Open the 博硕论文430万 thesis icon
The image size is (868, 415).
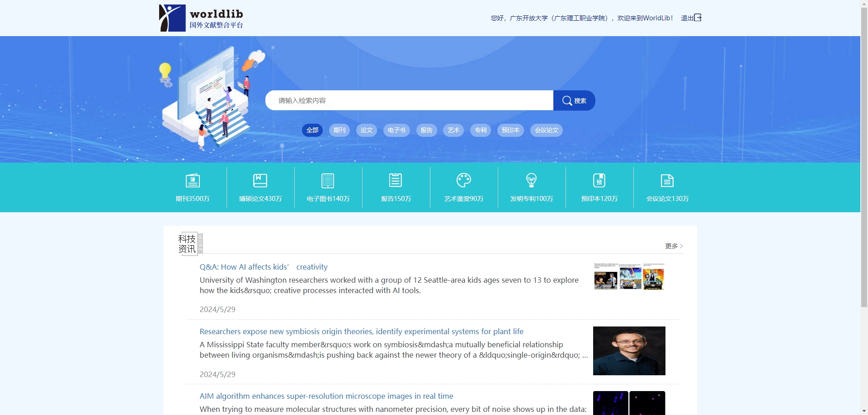[260, 181]
